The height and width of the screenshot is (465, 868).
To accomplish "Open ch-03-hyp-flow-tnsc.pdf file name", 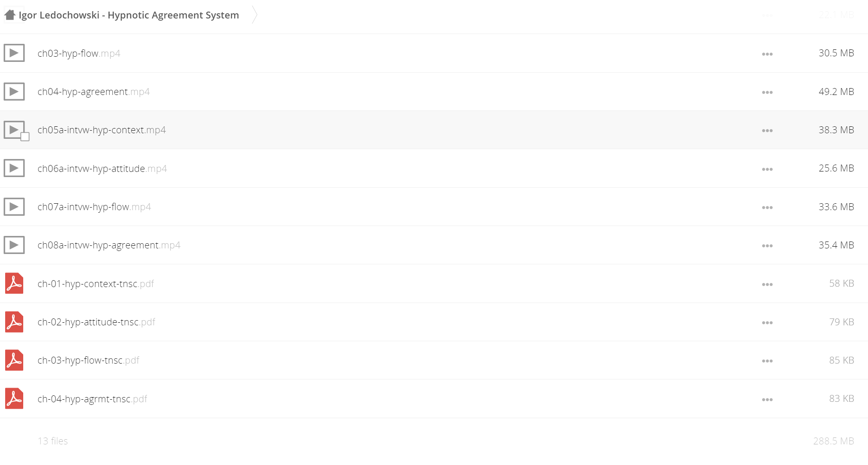I will coord(89,360).
